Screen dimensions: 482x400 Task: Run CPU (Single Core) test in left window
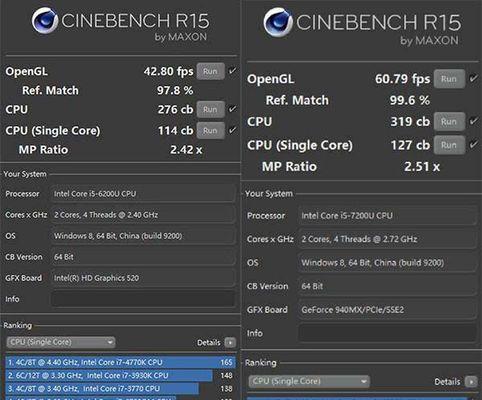pyautogui.click(x=210, y=130)
